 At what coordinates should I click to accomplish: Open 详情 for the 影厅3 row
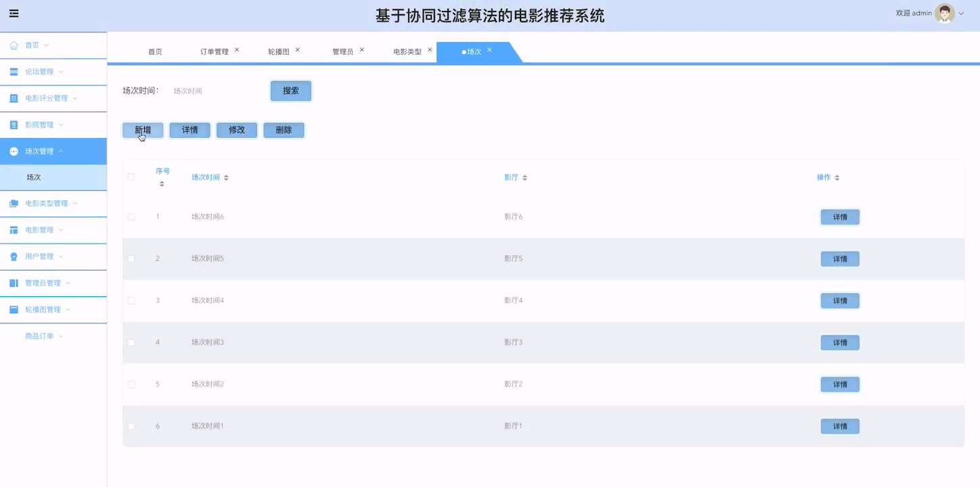pos(840,343)
